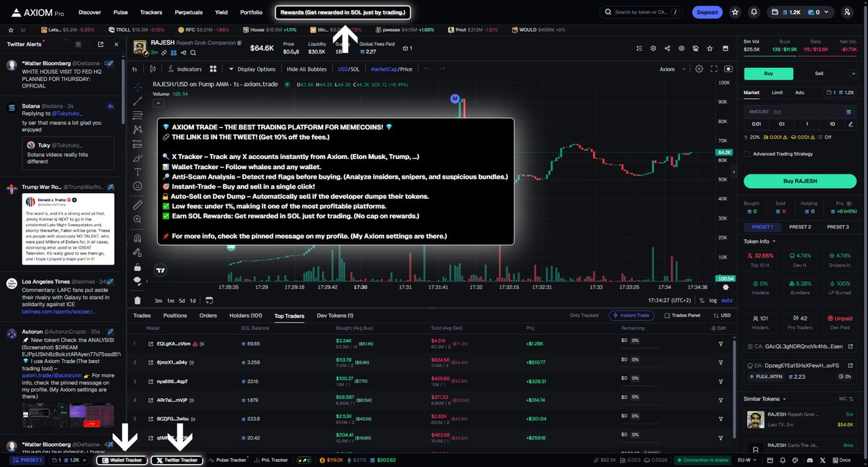868x467 pixels.
Task: Toggle the eye visibility icon in token header
Action: point(681,48)
